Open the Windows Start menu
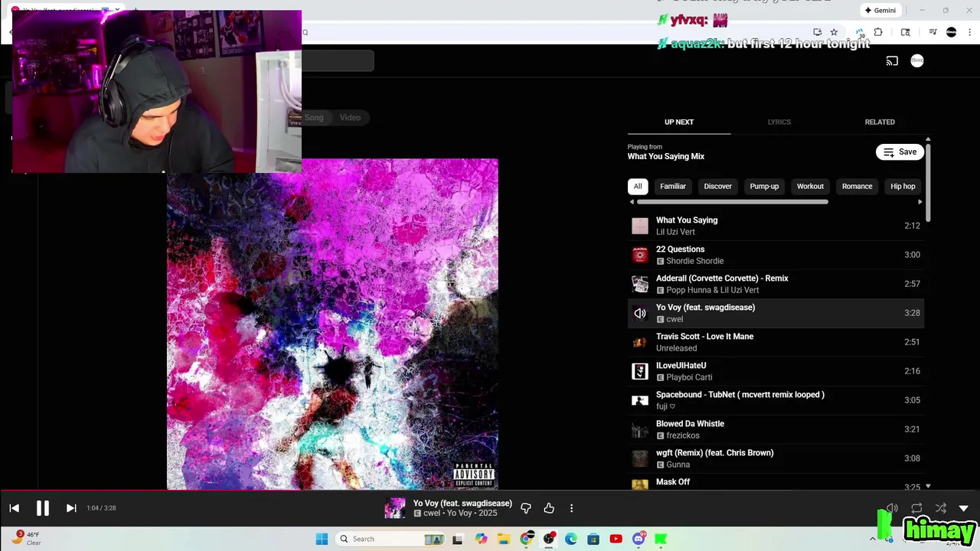 (x=322, y=539)
